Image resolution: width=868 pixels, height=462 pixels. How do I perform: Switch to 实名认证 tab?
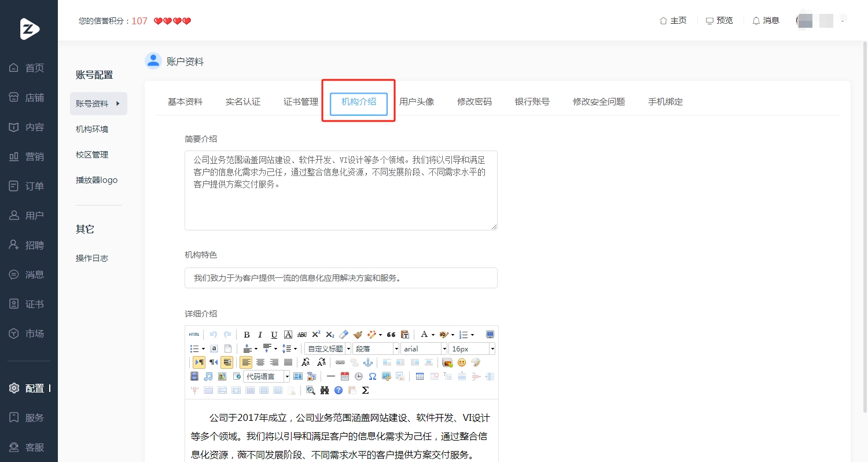[x=243, y=102]
